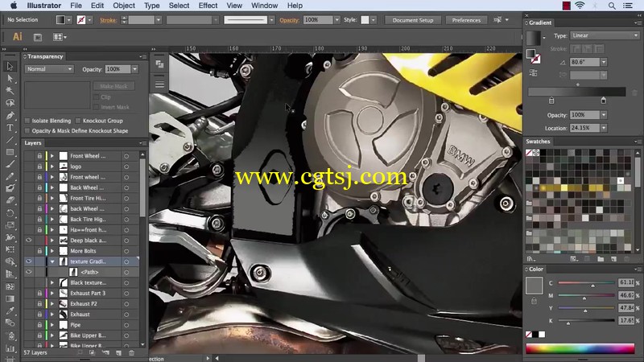Click the Document Setup button
The width and height of the screenshot is (644, 362).
(x=413, y=19)
